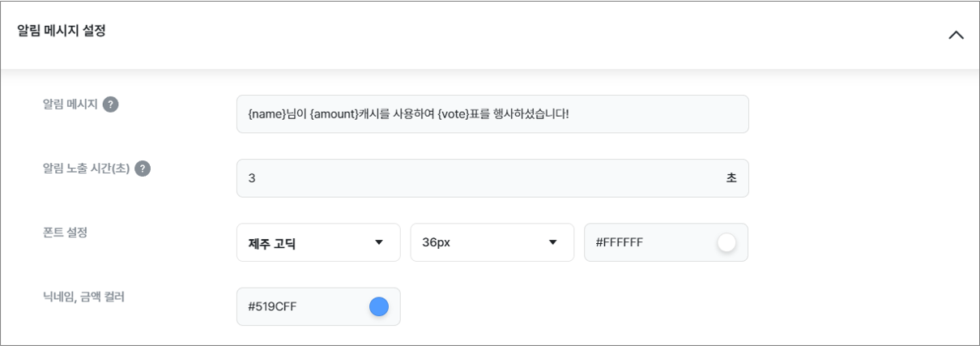Click the white font color swatch
The image size is (980, 346).
(726, 242)
